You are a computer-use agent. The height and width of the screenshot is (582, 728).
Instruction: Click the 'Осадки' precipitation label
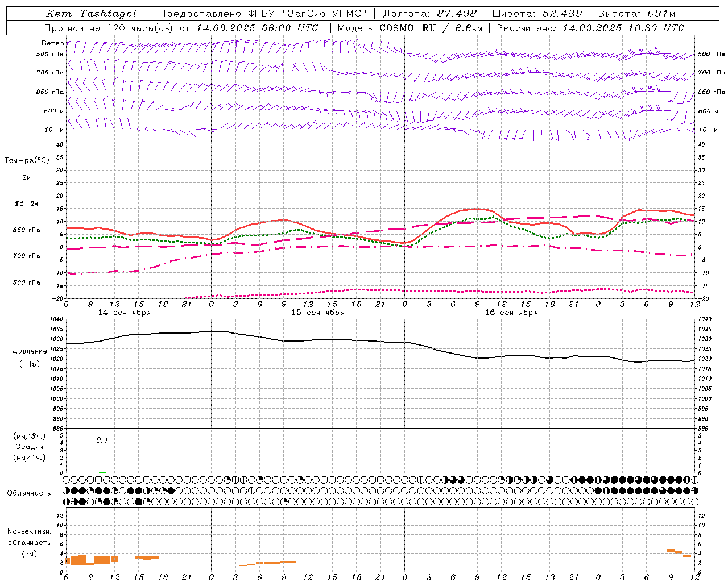click(30, 447)
